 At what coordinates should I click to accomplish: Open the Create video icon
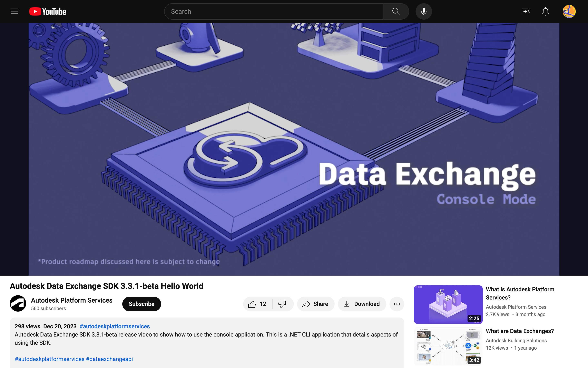point(526,11)
